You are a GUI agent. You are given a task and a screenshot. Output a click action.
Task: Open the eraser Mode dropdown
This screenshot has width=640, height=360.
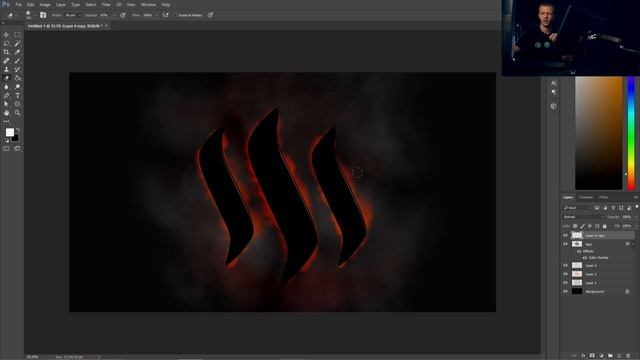tap(73, 15)
